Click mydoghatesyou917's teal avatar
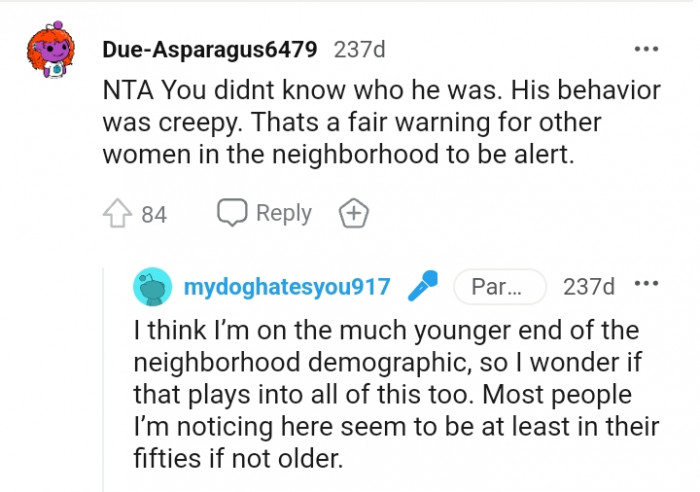This screenshot has height=492, width=700. tap(152, 287)
